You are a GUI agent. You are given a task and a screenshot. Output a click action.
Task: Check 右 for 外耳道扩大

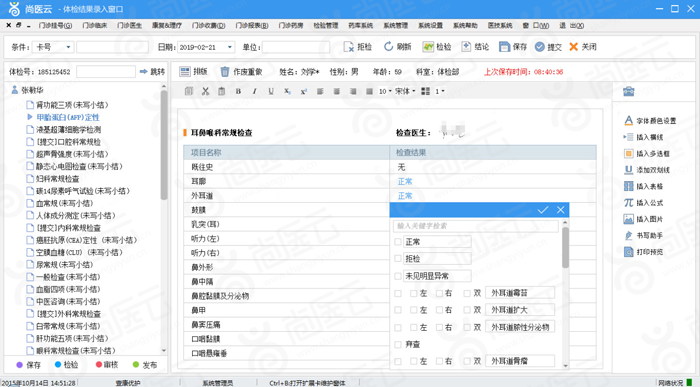(439, 310)
